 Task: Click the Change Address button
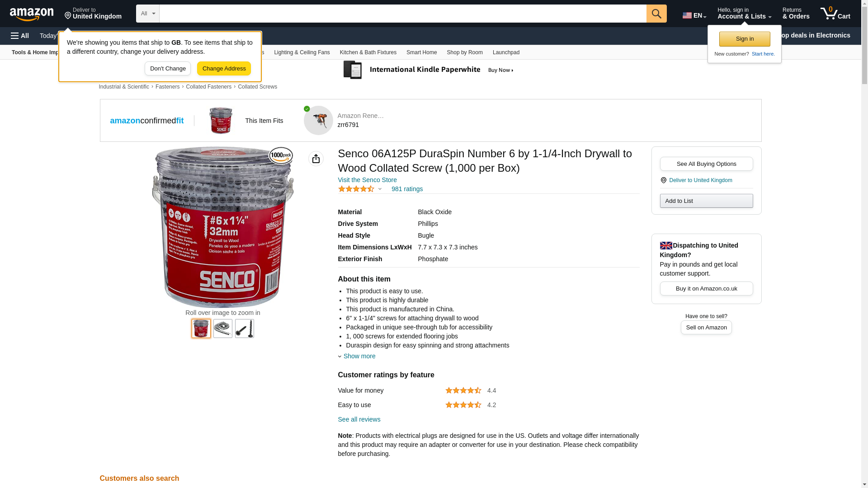click(x=224, y=69)
